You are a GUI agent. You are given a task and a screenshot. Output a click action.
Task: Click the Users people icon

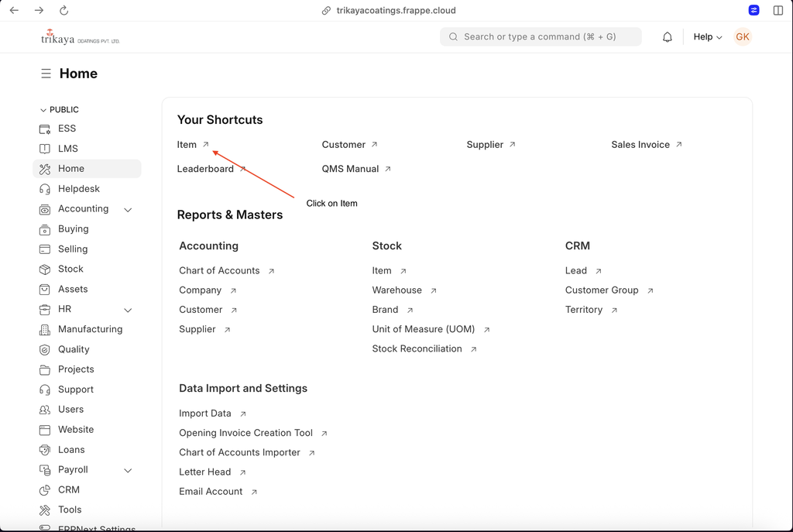pyautogui.click(x=45, y=410)
